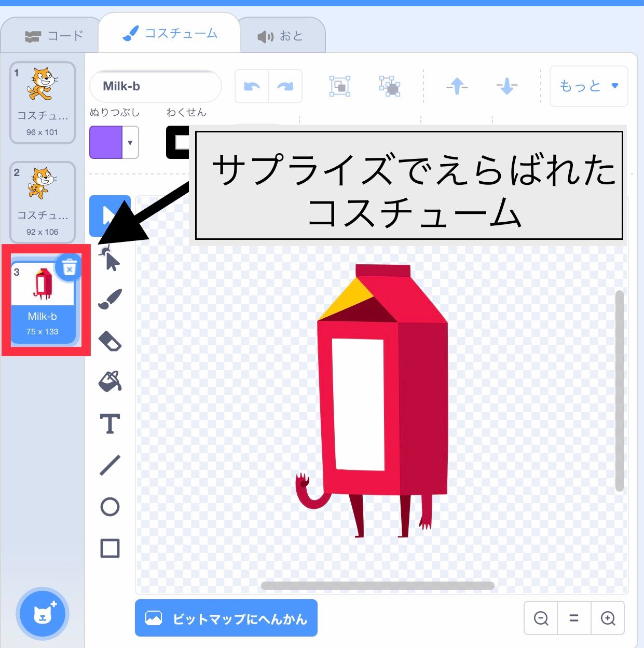Select the Milk-b costume thumbnail

(43, 302)
